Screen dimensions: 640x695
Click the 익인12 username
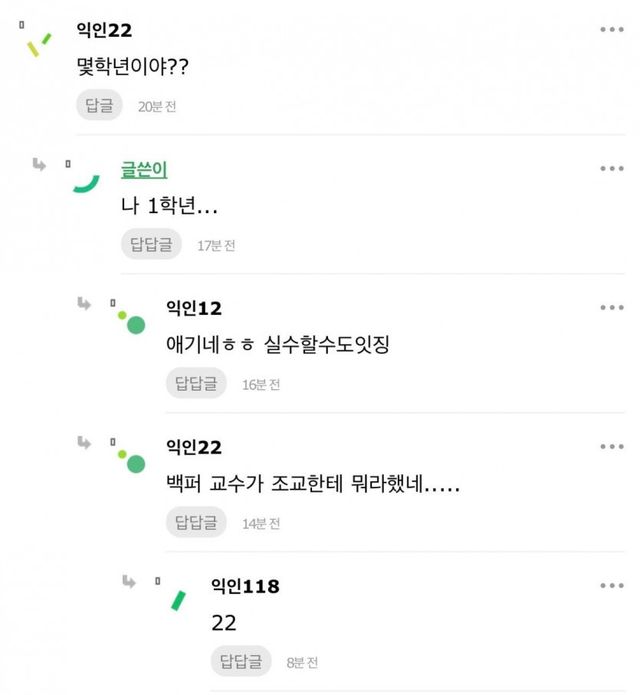click(x=193, y=307)
